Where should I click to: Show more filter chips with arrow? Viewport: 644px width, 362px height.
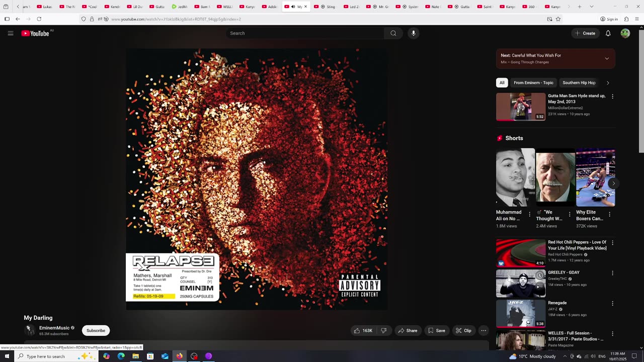pos(608,82)
